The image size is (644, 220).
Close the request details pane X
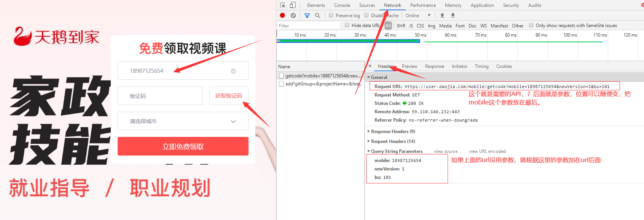coord(370,66)
